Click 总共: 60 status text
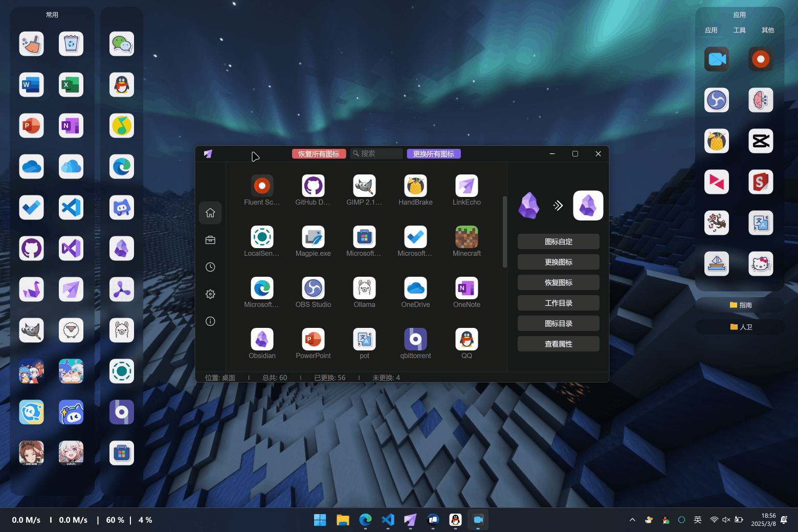798x532 pixels. pos(275,378)
